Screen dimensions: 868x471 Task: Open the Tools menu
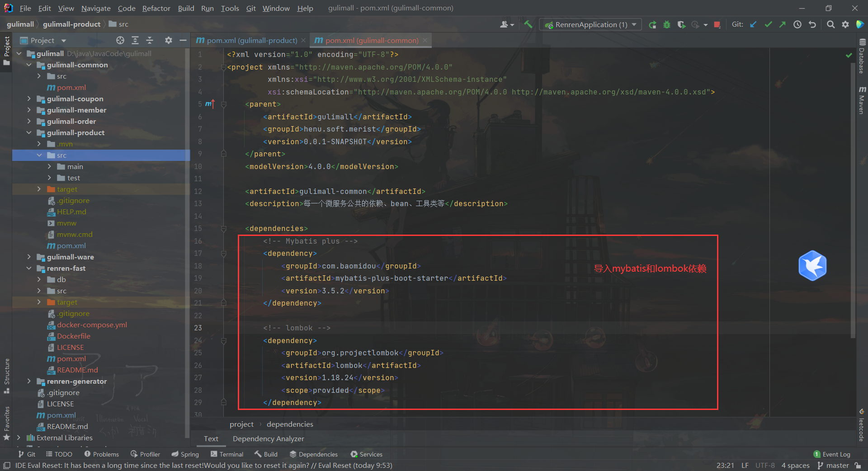coord(230,8)
